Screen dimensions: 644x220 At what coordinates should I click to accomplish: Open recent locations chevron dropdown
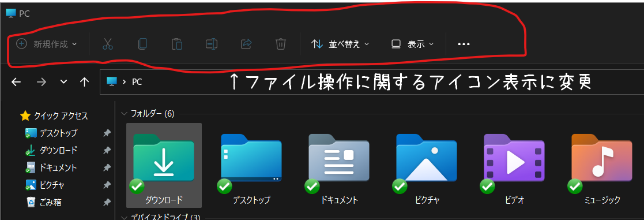pyautogui.click(x=63, y=81)
